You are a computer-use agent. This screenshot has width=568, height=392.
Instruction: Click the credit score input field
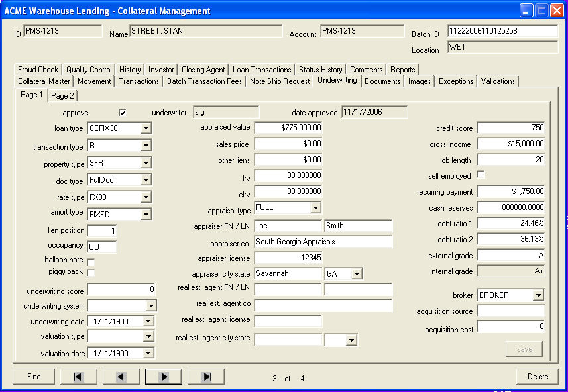[510, 128]
